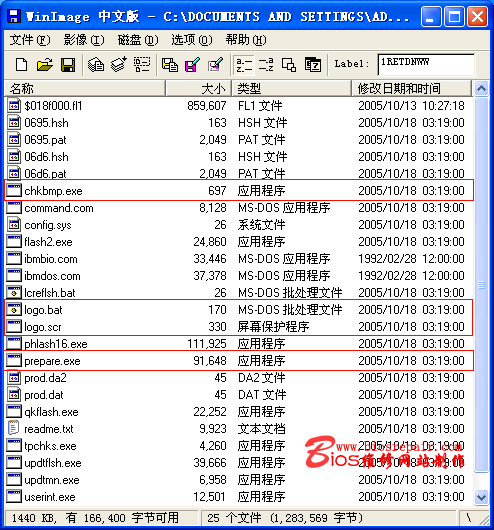Click the Label input field
This screenshot has width=494, height=530.
click(426, 64)
